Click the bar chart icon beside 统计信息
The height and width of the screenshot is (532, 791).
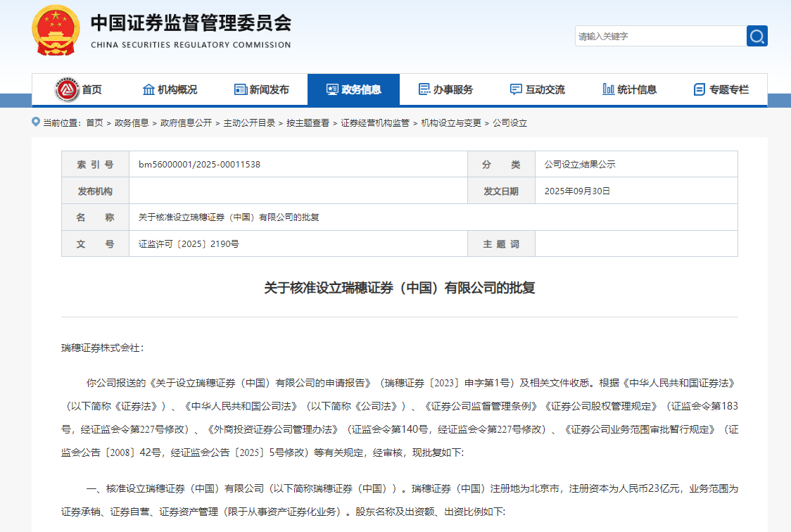[608, 89]
